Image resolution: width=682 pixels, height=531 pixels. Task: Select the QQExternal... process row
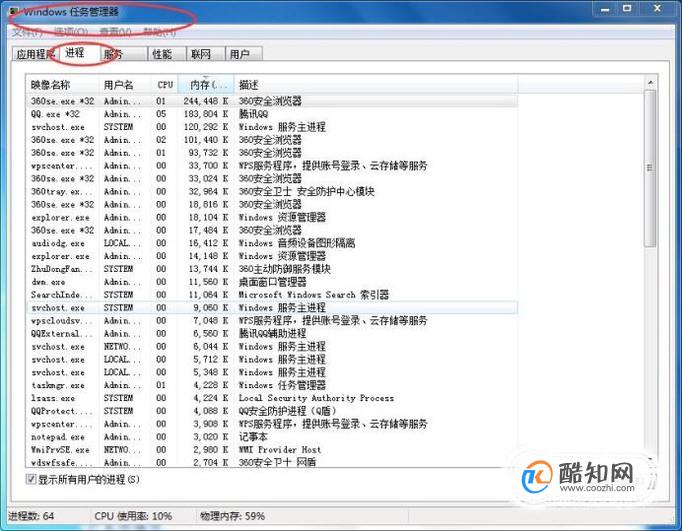coord(272,334)
